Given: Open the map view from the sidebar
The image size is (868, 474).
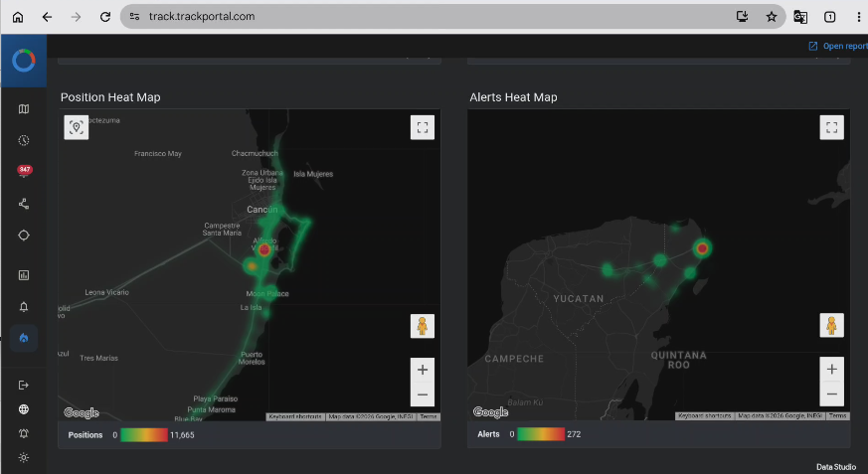Looking at the screenshot, I should tap(23, 109).
